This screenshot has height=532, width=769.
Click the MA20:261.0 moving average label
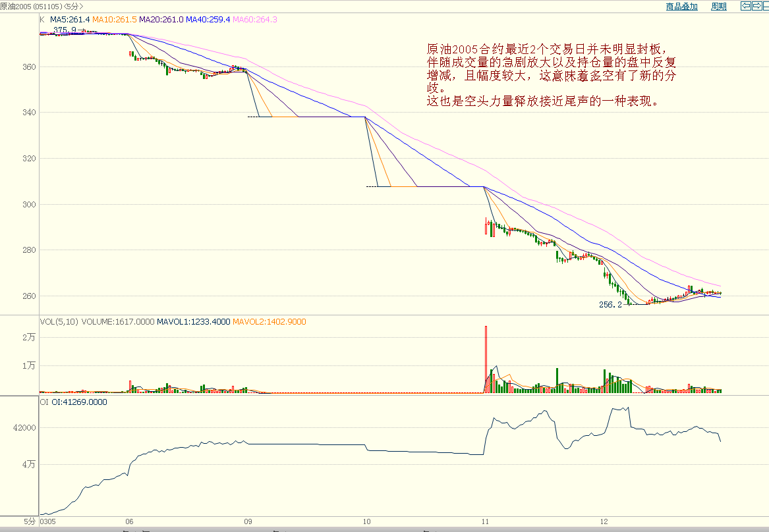click(x=161, y=20)
